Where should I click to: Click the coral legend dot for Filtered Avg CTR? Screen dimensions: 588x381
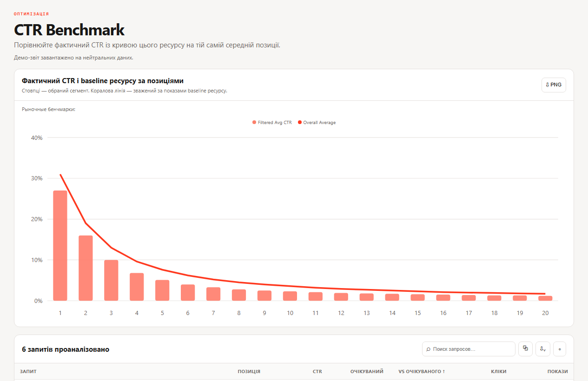[x=254, y=123]
